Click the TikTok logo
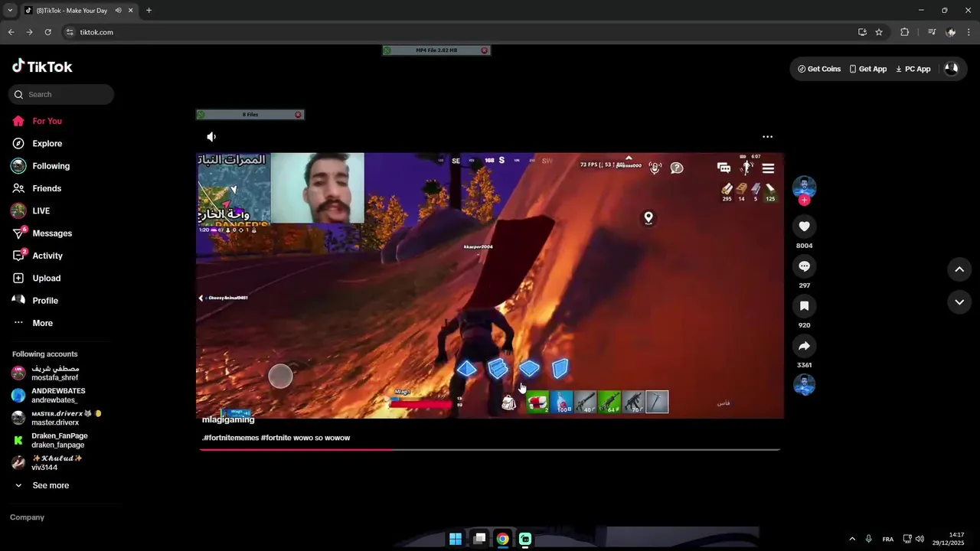 pyautogui.click(x=42, y=67)
